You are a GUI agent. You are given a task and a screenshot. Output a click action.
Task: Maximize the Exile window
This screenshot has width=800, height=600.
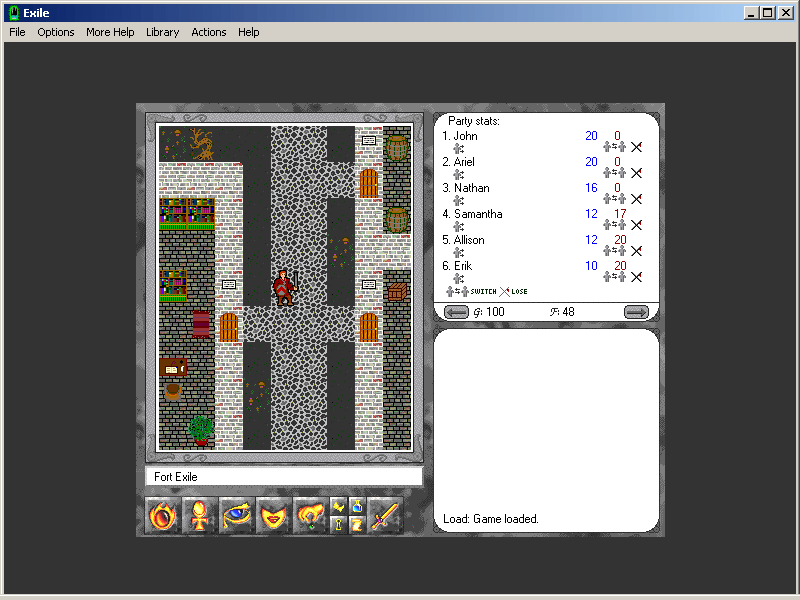[x=768, y=13]
